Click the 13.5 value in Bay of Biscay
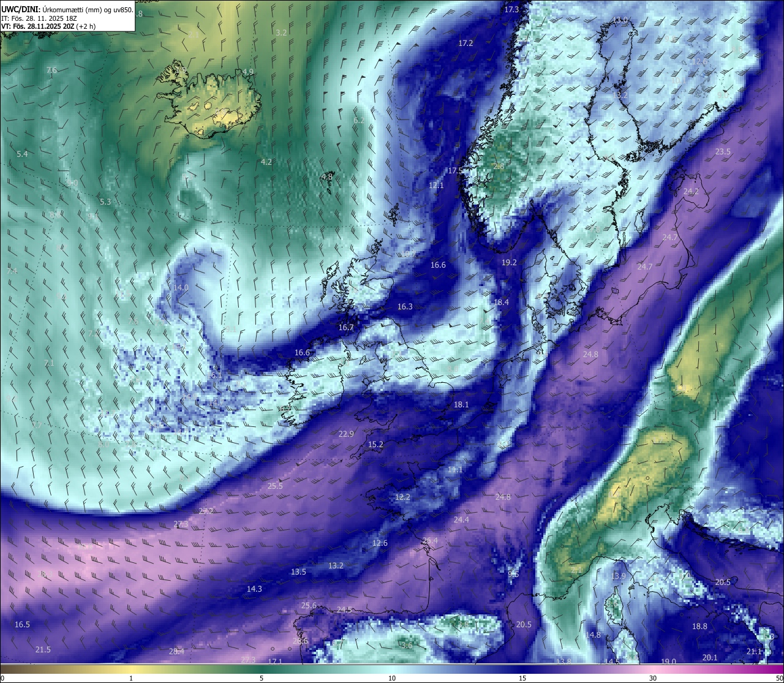 [x=298, y=572]
